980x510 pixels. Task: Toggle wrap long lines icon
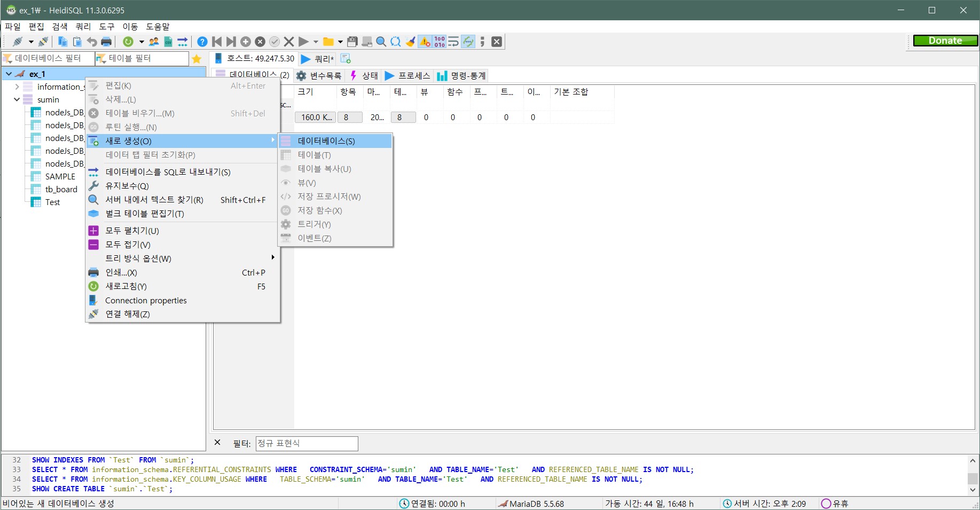pos(453,42)
